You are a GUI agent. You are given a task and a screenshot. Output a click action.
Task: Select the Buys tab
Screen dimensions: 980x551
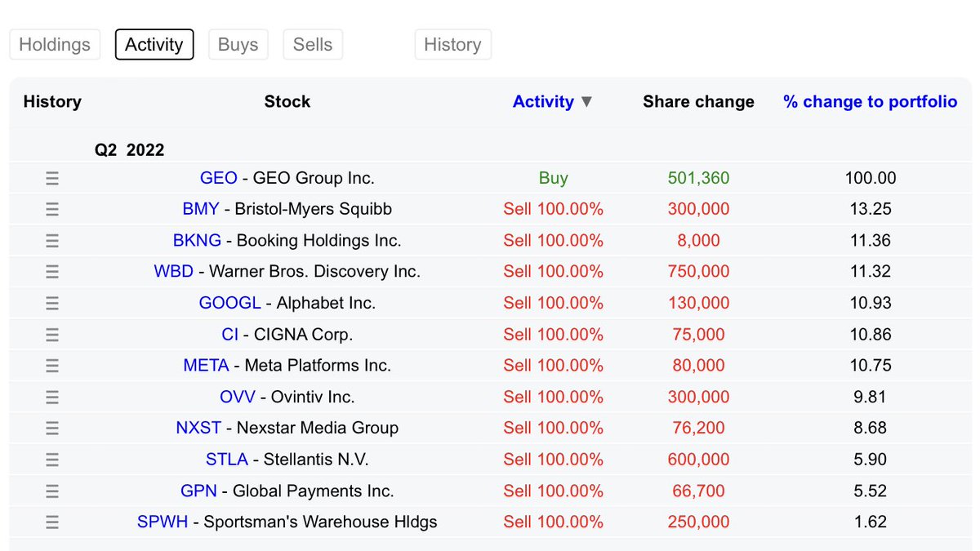[238, 45]
